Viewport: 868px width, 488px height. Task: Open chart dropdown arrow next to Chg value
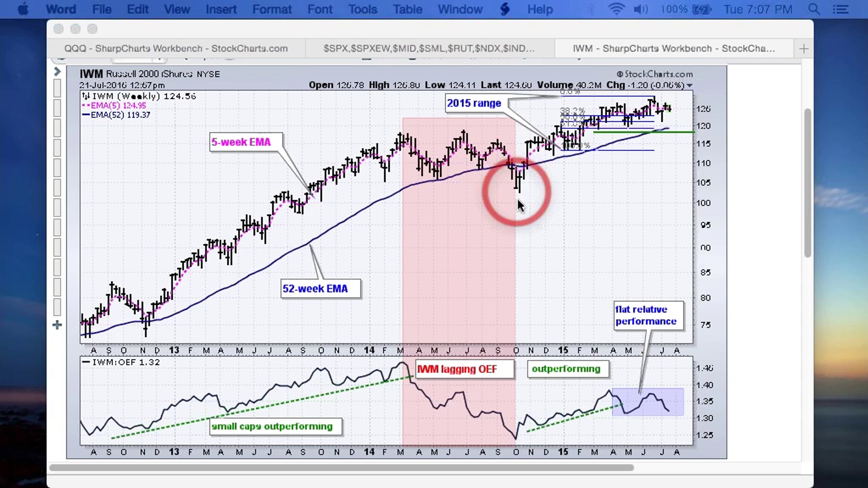click(689, 86)
